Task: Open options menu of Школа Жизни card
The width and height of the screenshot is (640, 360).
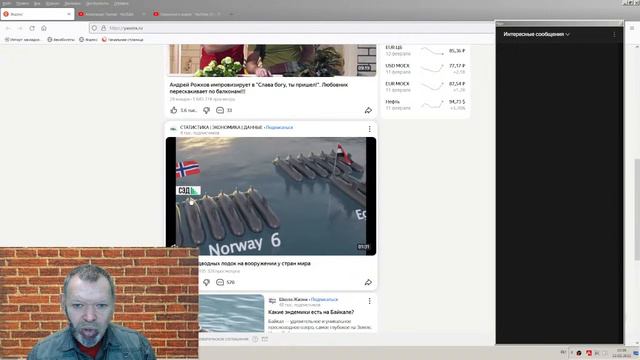Action: pos(369,301)
